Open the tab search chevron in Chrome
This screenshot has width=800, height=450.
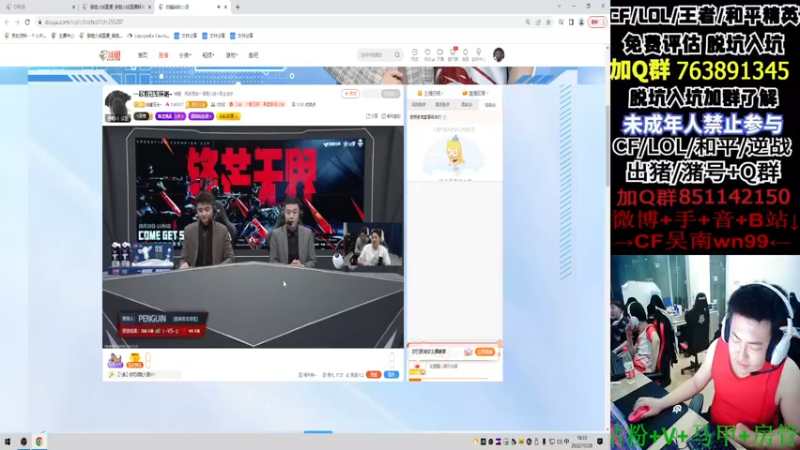point(559,6)
